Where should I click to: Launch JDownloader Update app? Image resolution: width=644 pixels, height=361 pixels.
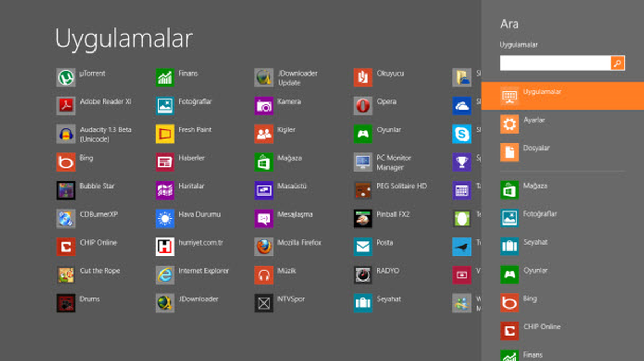(x=264, y=78)
